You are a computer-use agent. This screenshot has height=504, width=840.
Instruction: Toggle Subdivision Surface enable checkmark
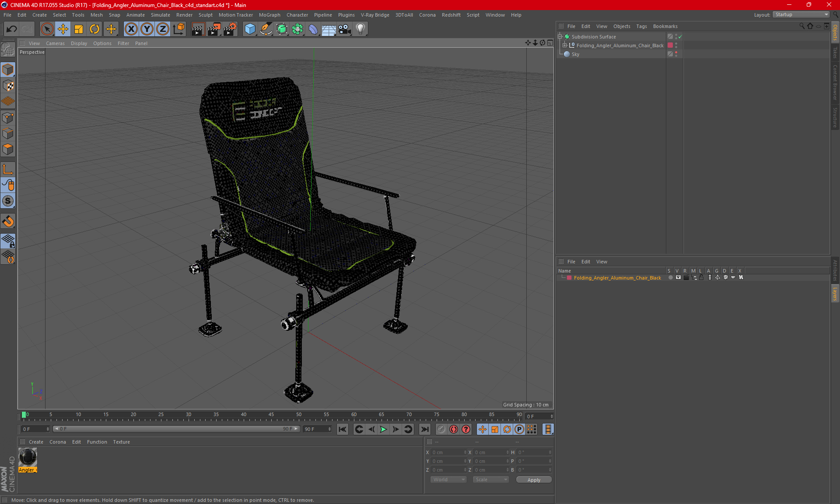680,37
